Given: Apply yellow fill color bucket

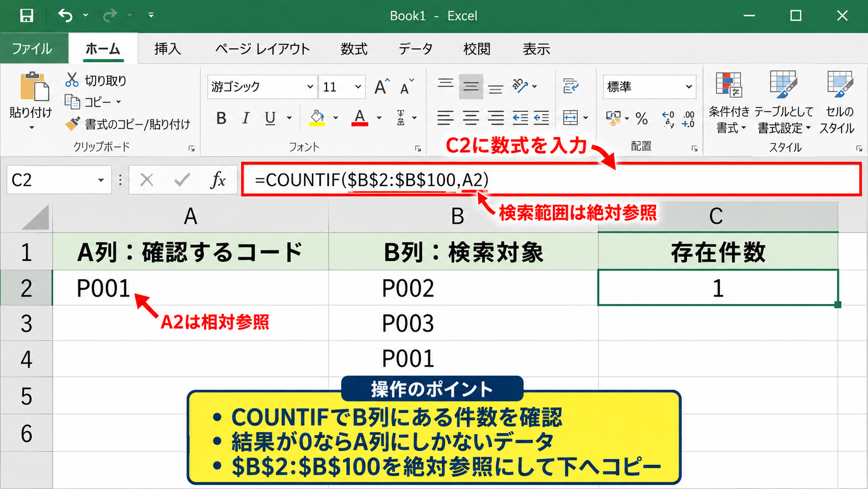Looking at the screenshot, I should [317, 118].
